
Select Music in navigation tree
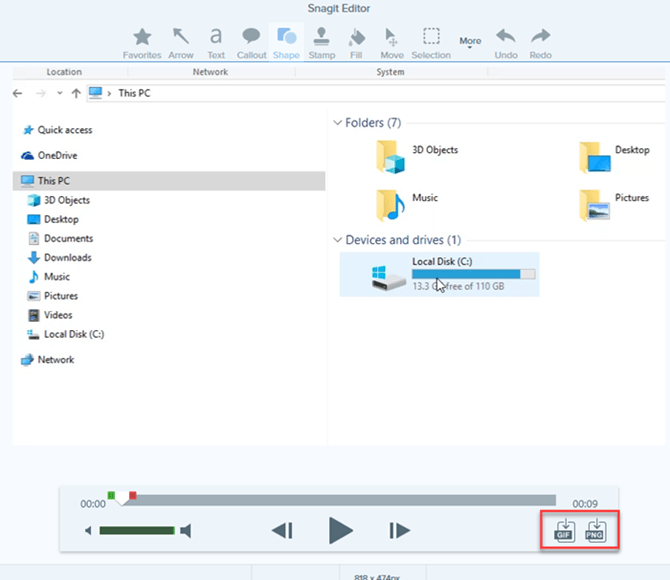48,277
